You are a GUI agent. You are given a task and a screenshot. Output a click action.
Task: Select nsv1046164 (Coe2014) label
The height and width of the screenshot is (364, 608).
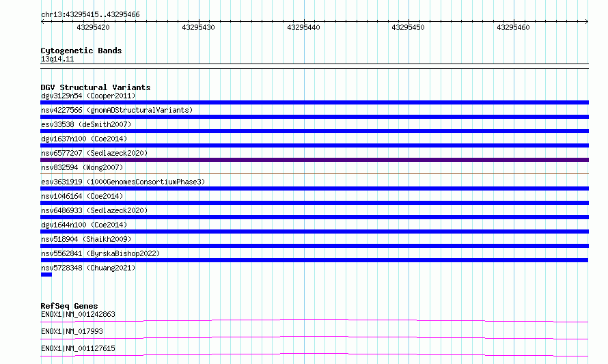click(82, 196)
